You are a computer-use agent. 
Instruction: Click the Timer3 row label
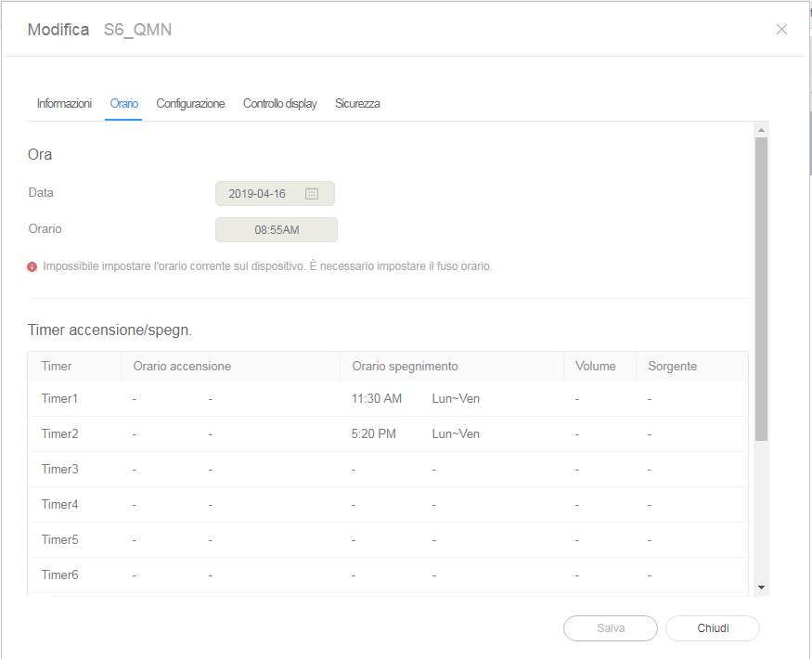click(60, 470)
